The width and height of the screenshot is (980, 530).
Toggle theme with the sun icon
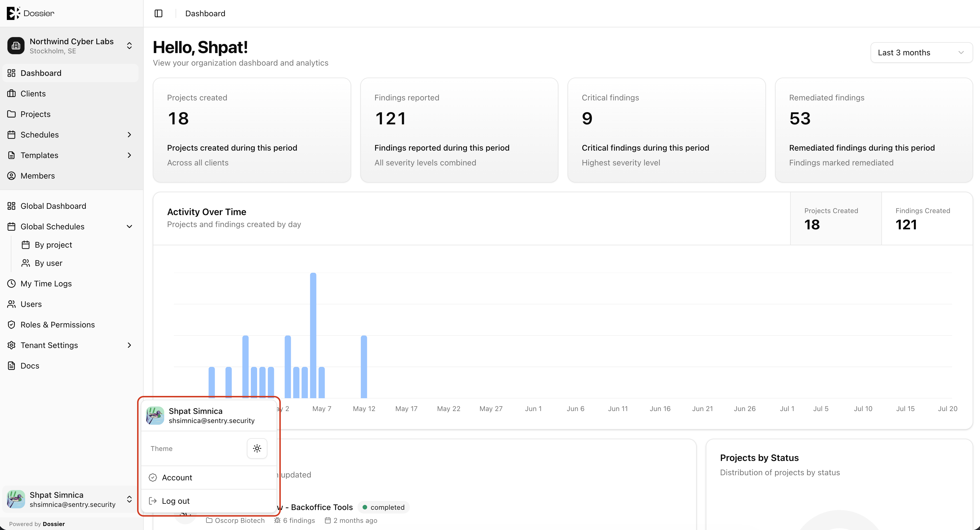tap(257, 448)
